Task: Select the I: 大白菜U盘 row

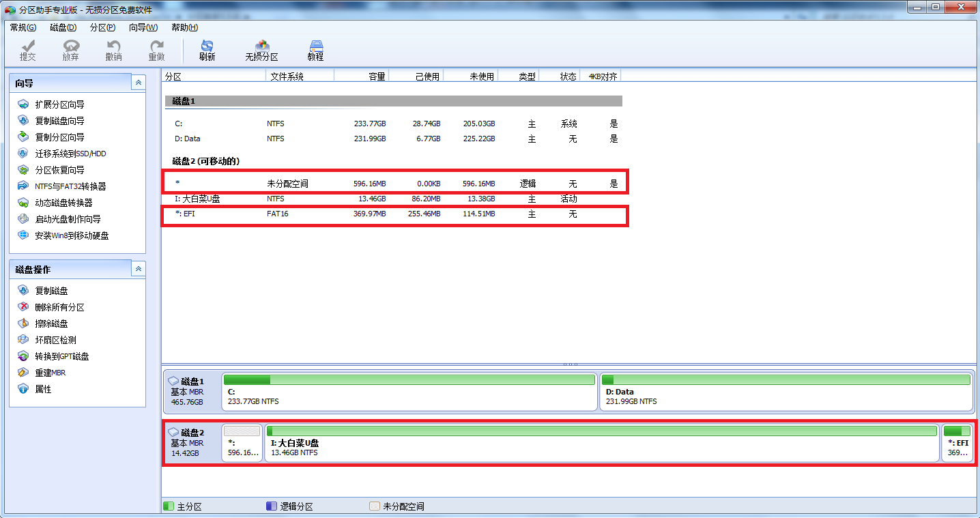Action: tap(392, 199)
